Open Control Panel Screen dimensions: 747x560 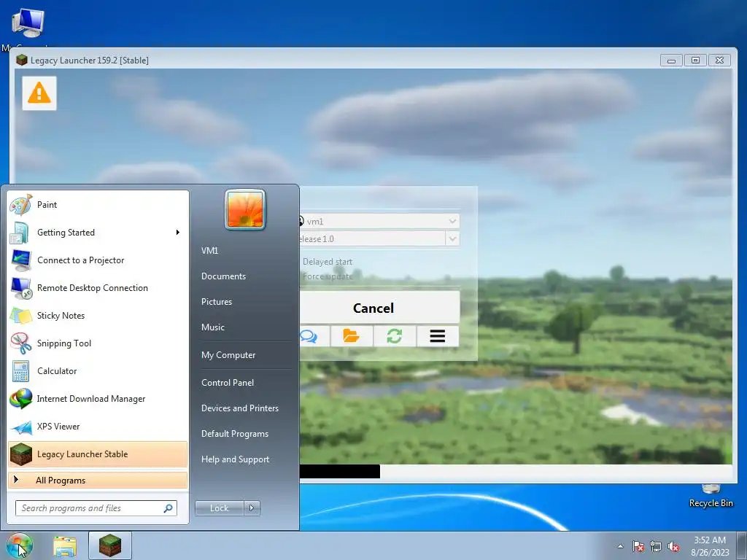228,382
